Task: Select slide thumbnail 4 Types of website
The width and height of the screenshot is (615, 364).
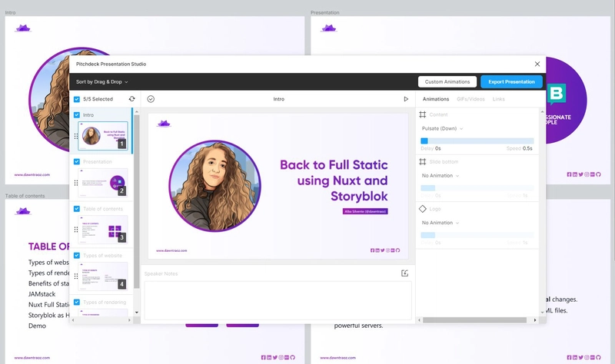Action: tap(103, 276)
